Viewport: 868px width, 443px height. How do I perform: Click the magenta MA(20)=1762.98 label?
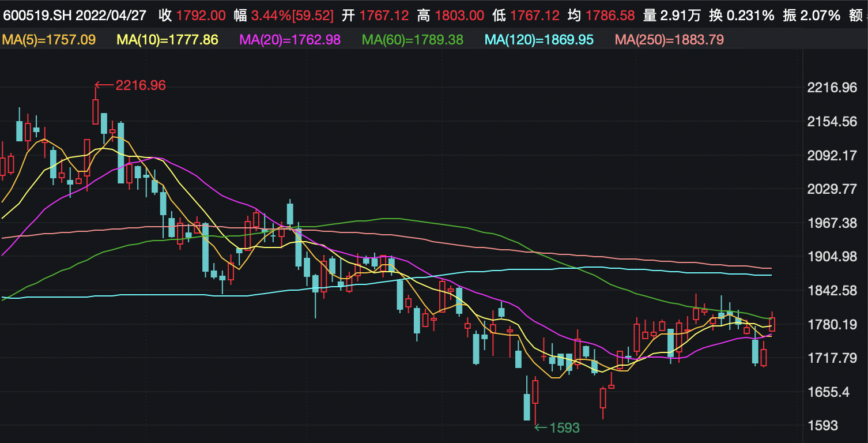pos(289,40)
